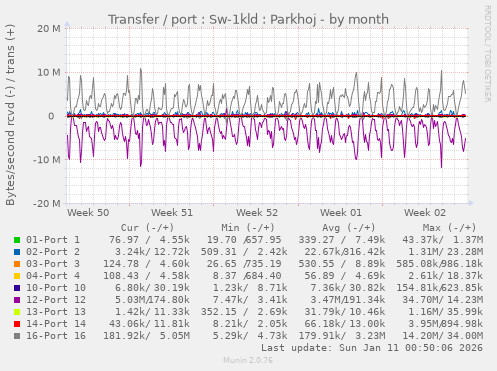
Task: Click the red 14-Port 14 legend swatch
Action: (x=17, y=324)
